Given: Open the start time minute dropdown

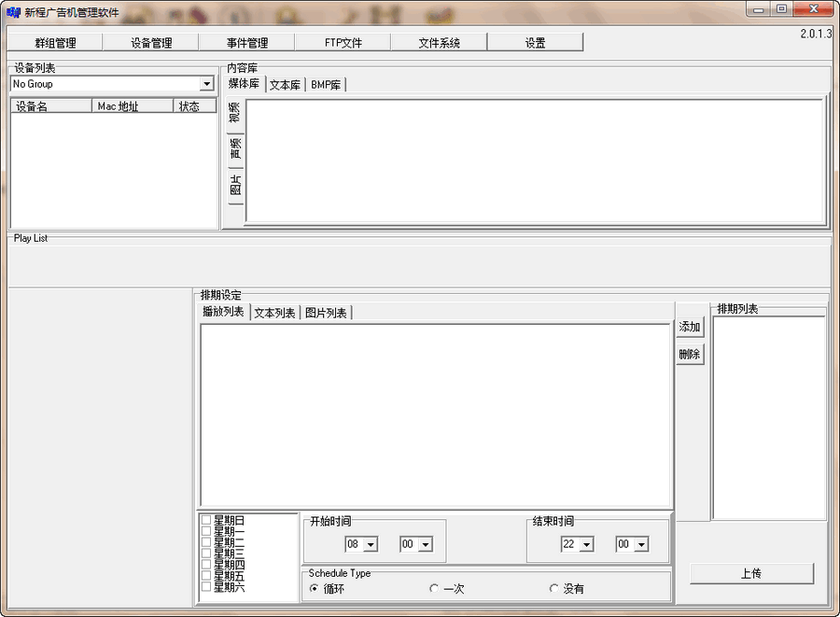Looking at the screenshot, I should pos(426,544).
